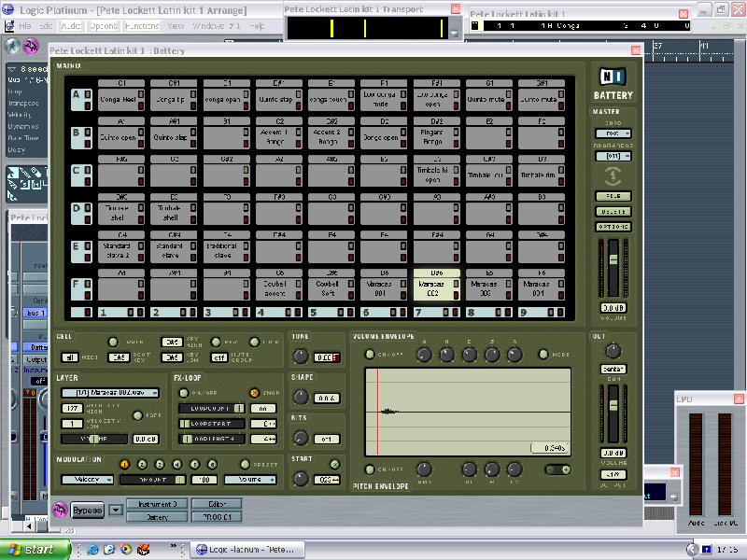Open the Modulation source Velocity dropdown
747x560 pixels.
pyautogui.click(x=87, y=480)
